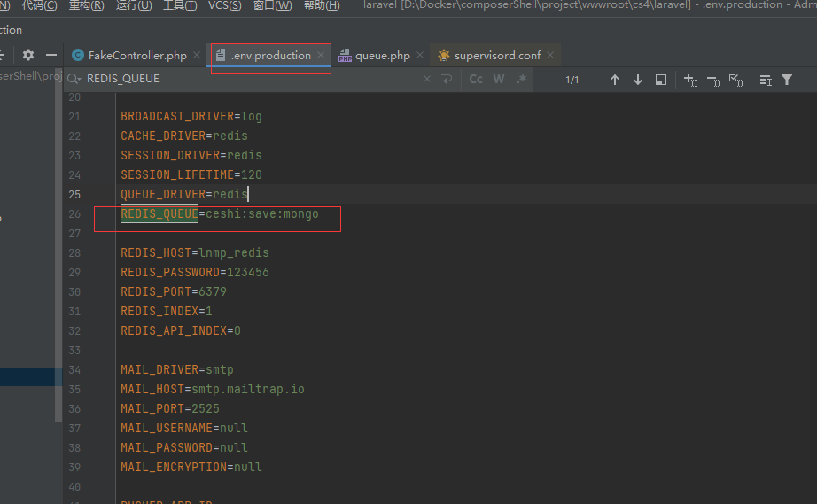Open the Window (窗口) menu
817x504 pixels.
coord(273,5)
